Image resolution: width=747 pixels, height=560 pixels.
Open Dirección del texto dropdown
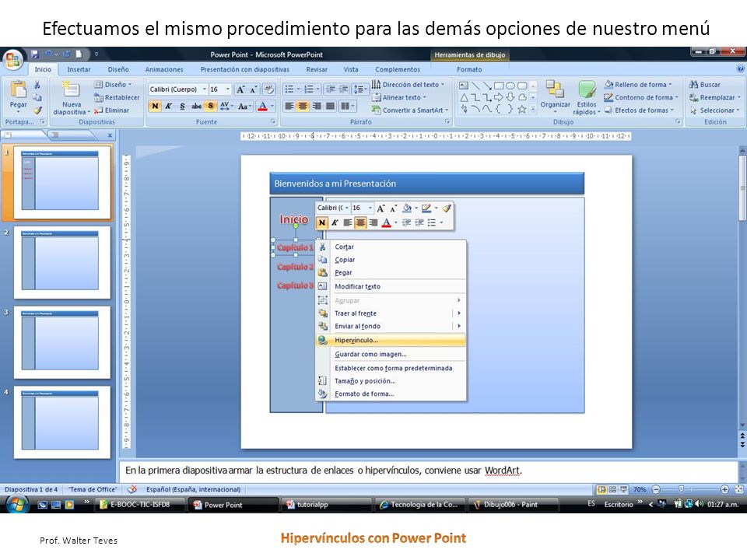click(409, 84)
